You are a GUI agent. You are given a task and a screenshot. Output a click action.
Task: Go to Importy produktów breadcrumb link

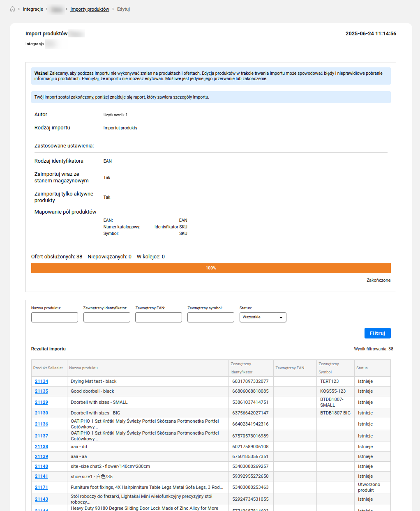point(90,9)
